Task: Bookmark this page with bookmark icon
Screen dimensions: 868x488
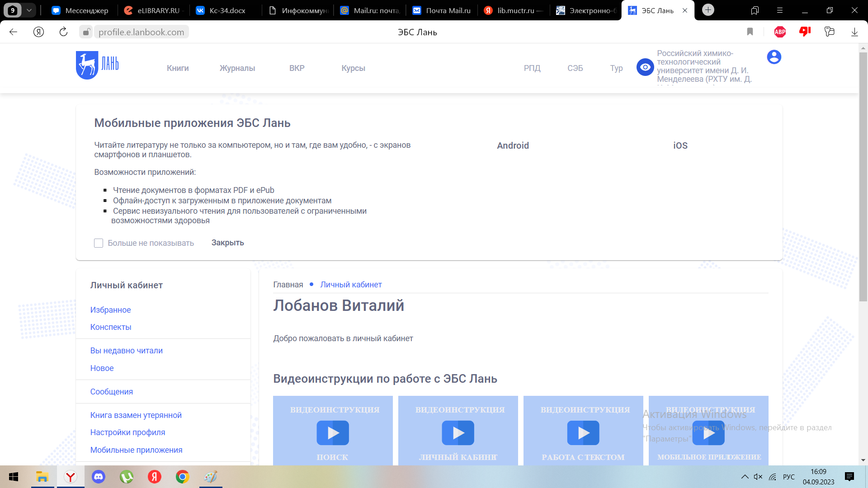Action: tap(750, 32)
